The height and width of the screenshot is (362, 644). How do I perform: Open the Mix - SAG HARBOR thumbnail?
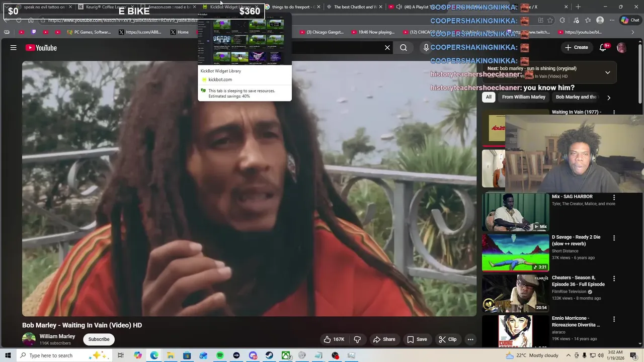click(x=516, y=212)
